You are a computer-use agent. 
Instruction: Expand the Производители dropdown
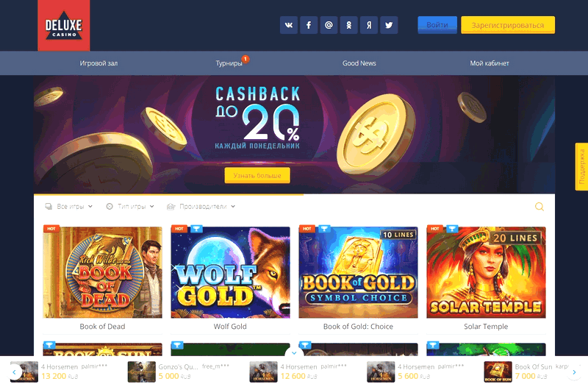(201, 207)
